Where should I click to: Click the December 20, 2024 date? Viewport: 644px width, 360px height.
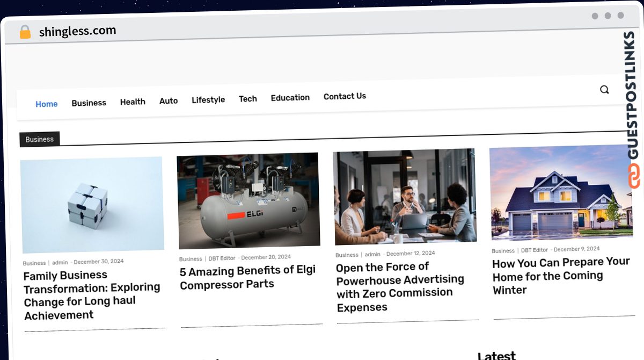pyautogui.click(x=266, y=257)
